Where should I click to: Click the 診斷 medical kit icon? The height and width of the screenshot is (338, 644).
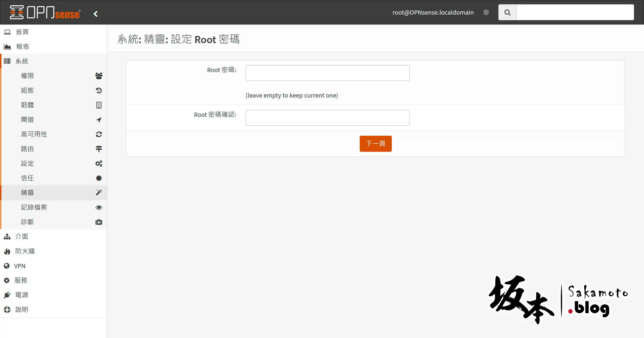(99, 222)
